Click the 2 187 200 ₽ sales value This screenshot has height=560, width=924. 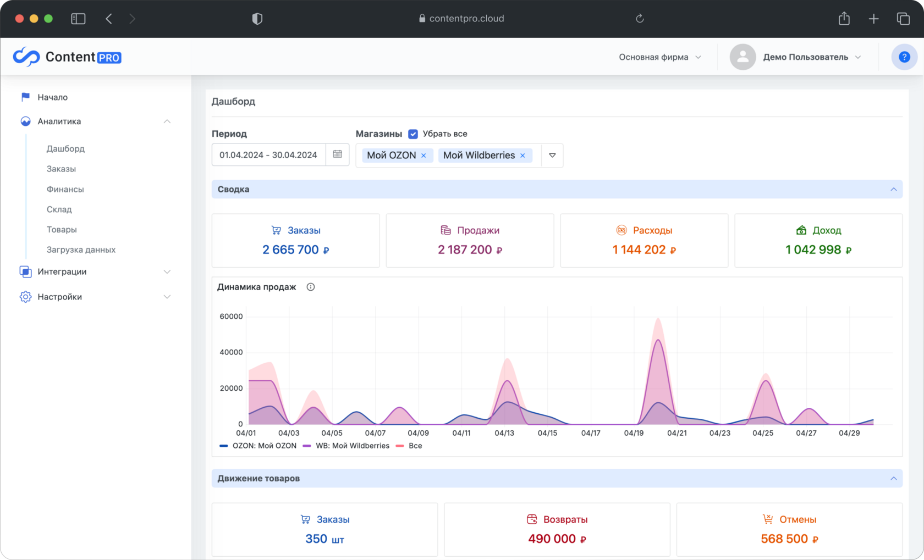(x=470, y=249)
